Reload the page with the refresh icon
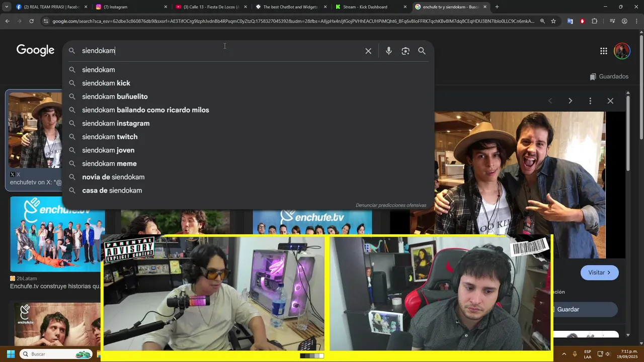 (x=31, y=21)
